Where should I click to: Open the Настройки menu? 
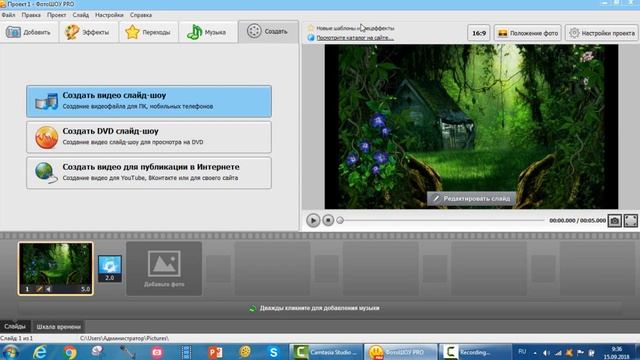click(x=109, y=15)
